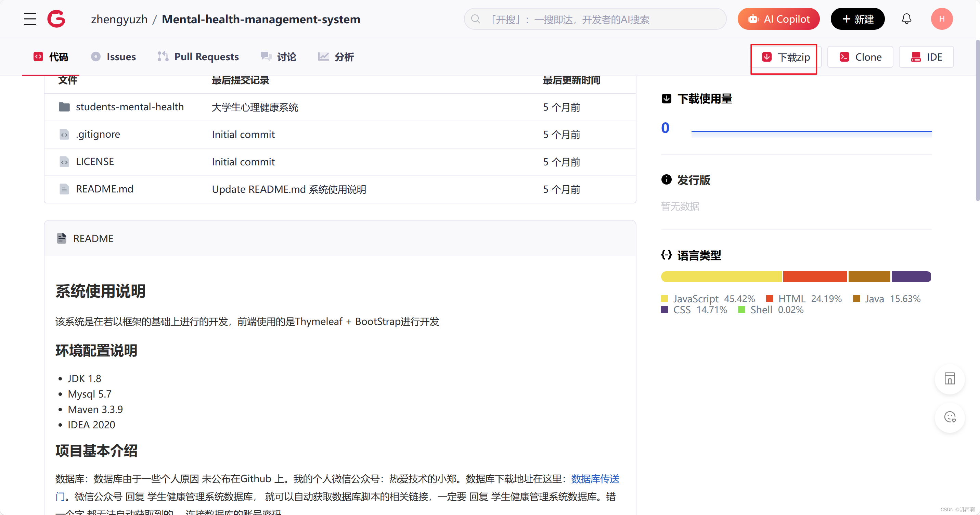
Task: Click the search magnifier icon
Action: coord(476,19)
